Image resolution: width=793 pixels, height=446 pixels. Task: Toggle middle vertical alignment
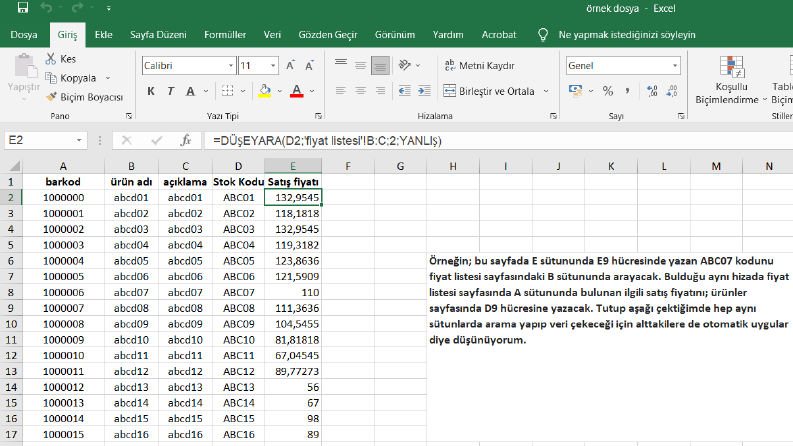[361, 65]
